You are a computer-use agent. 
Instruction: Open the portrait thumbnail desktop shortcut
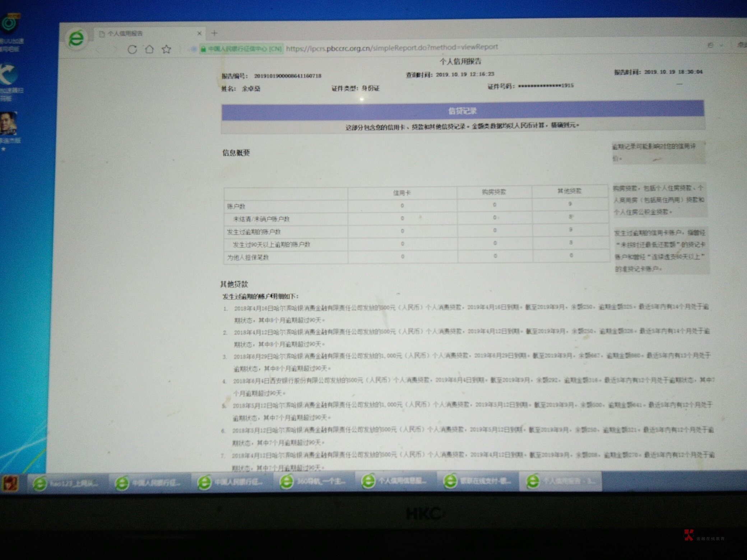tap(9, 123)
